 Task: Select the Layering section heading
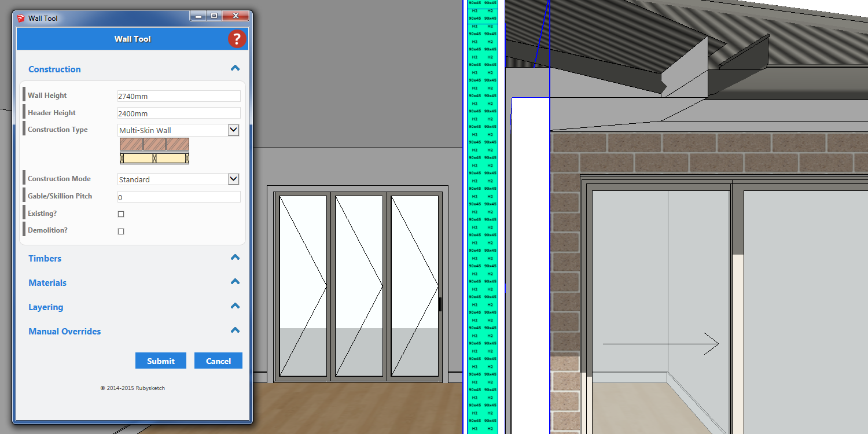coord(46,307)
